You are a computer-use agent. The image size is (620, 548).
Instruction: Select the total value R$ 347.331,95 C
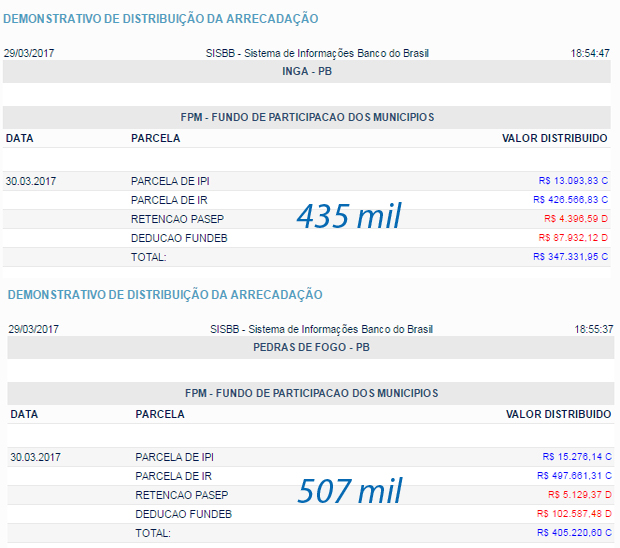pos(570,257)
